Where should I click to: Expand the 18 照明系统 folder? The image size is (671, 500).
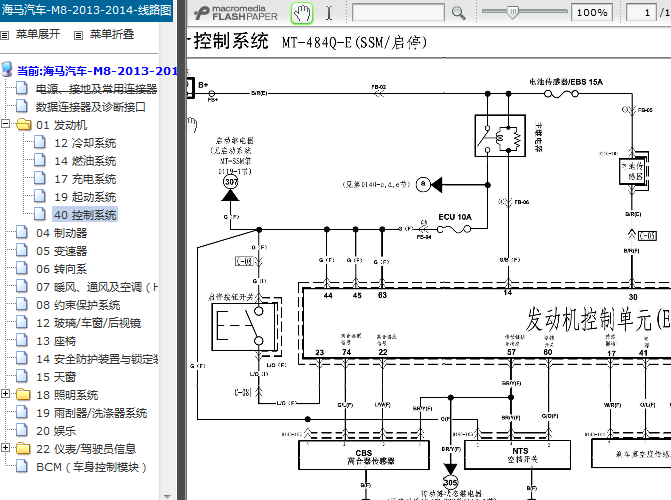pyautogui.click(x=6, y=393)
